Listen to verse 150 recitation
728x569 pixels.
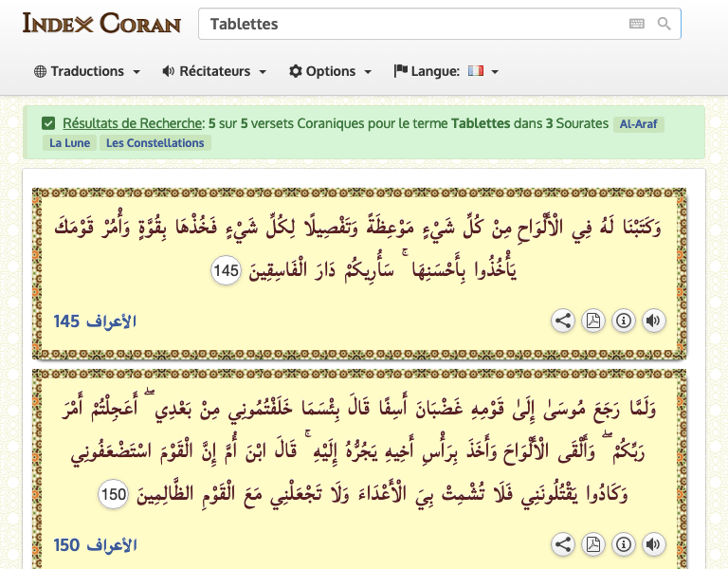(x=653, y=544)
